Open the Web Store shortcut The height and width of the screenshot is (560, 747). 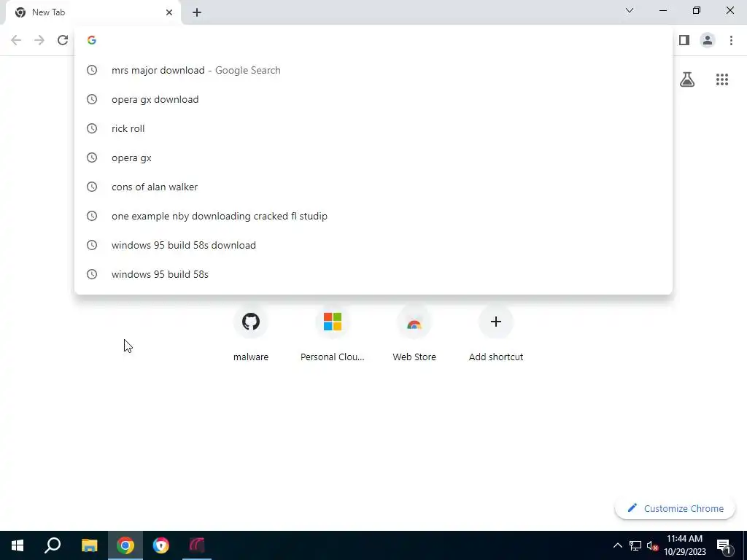[x=414, y=333]
